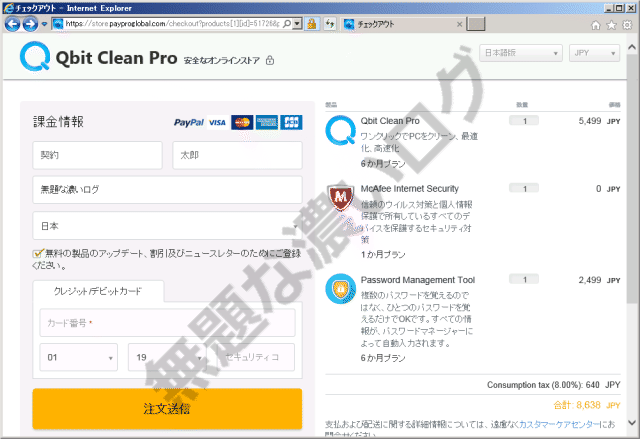Image resolution: width=640 pixels, height=439 pixels.
Task: Click the secure store padlock icon
Action: pyautogui.click(x=270, y=60)
